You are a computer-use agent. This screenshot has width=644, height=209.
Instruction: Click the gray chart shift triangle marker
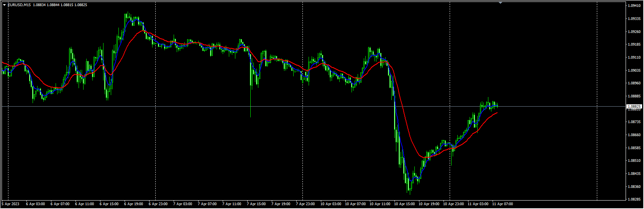(500, 3)
